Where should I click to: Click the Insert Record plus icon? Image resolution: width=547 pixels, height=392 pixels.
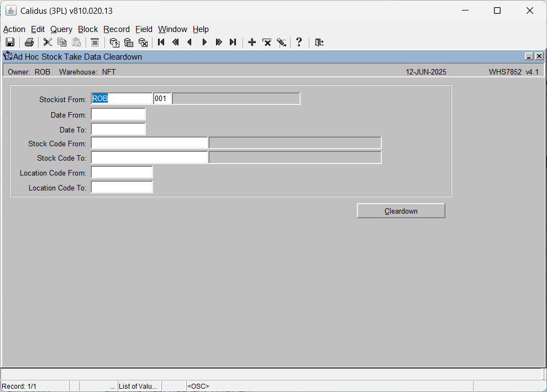252,42
